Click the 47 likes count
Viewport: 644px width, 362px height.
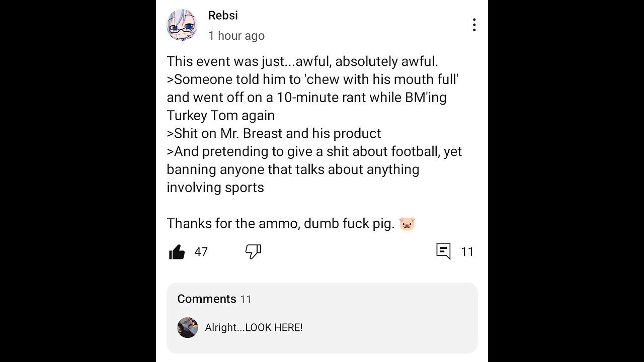coord(201,252)
